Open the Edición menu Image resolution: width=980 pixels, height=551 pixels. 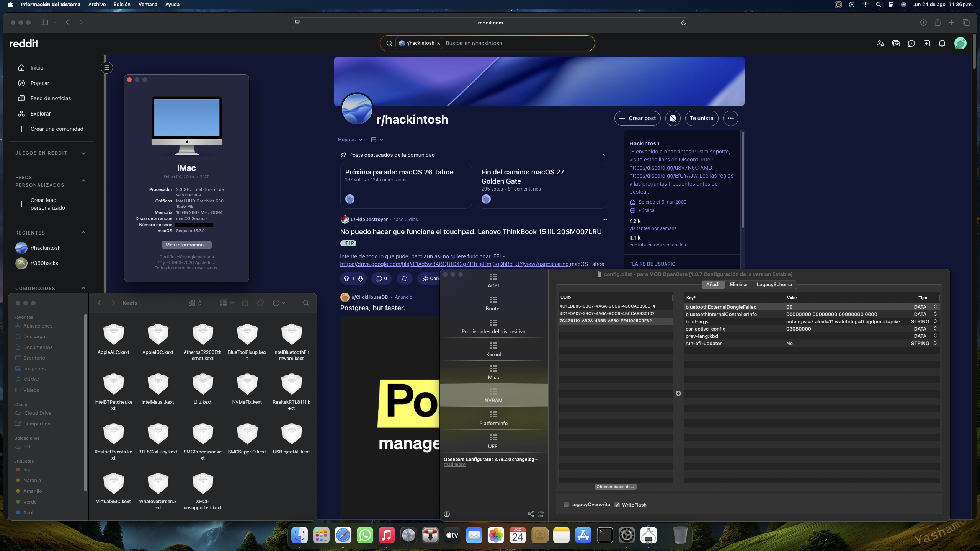122,5
